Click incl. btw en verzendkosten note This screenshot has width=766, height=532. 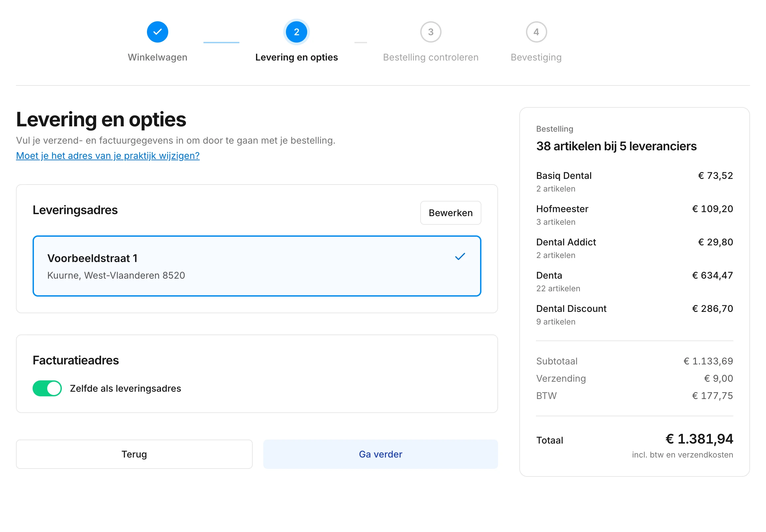click(682, 455)
